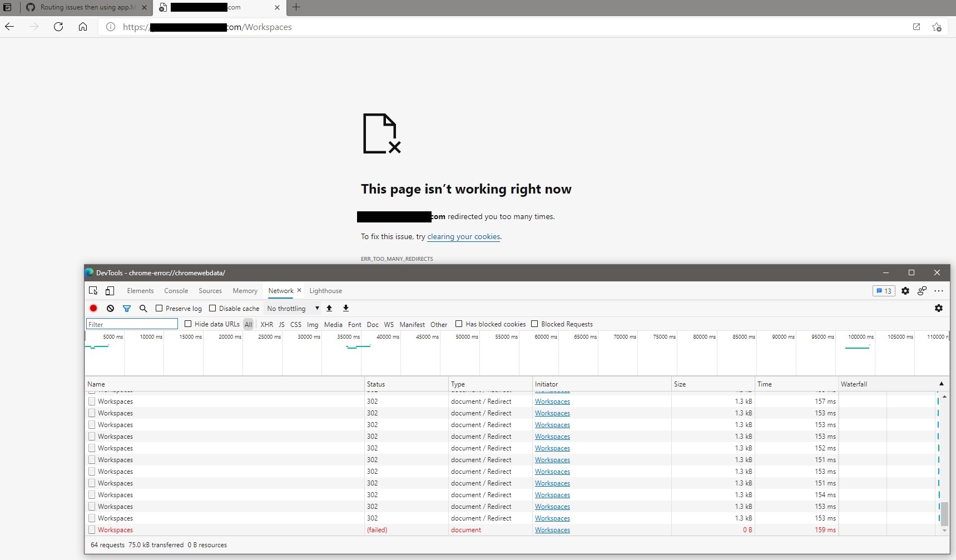
Task: Open the Lighthouse tab
Action: (325, 291)
